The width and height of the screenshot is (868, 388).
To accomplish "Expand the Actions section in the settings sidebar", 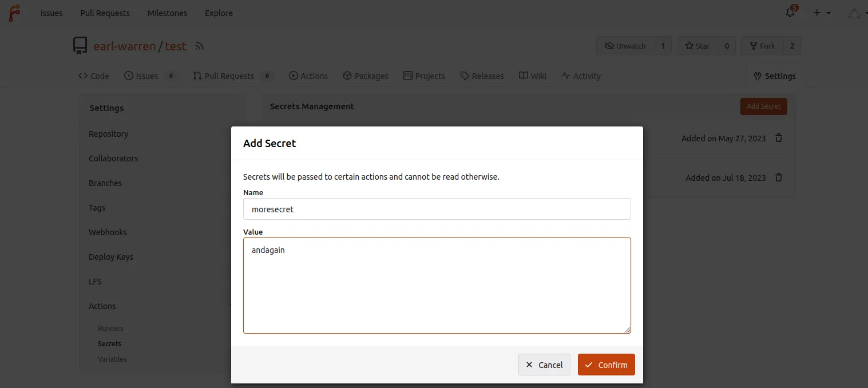I will pos(102,306).
